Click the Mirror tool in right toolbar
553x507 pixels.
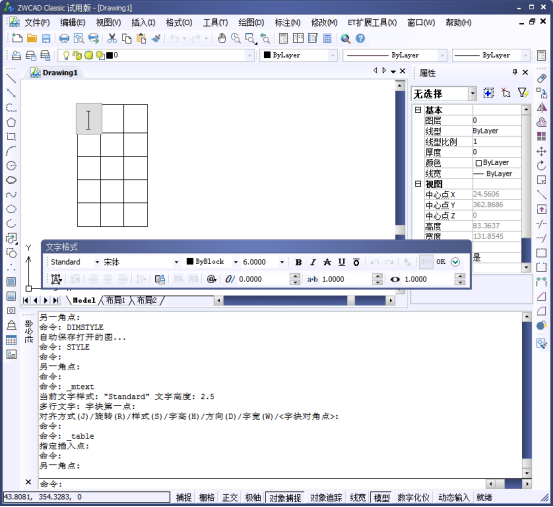pos(541,107)
